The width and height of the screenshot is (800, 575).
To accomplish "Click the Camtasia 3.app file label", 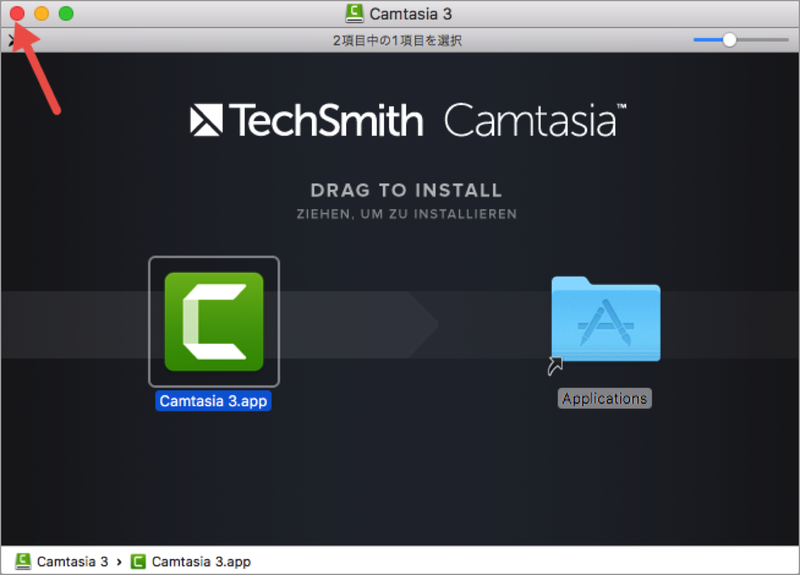I will (x=213, y=401).
